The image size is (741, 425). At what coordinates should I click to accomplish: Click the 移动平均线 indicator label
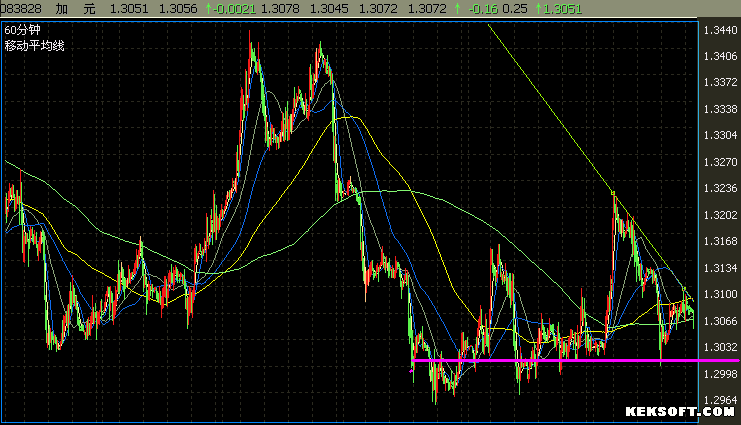[34, 46]
